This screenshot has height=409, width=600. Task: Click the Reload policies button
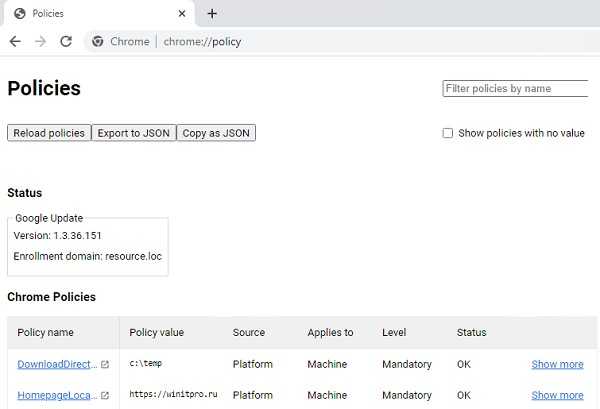tap(49, 133)
